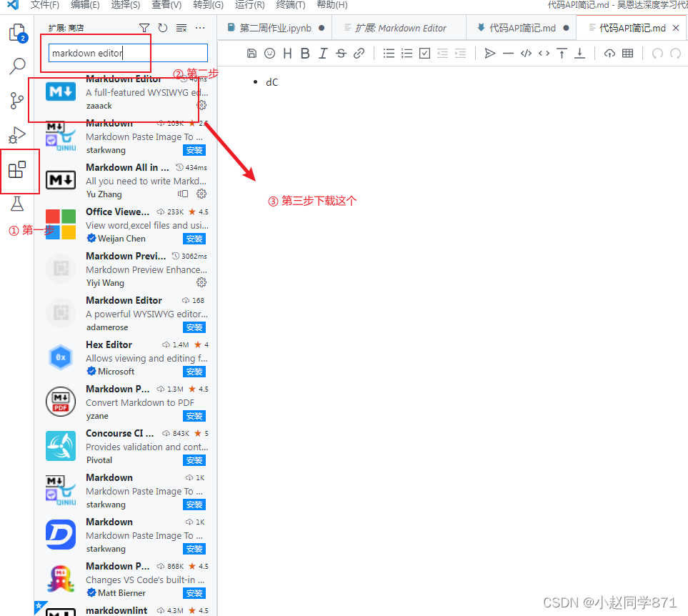Install Markdown Paste Image extension rated 2.5
The height and width of the screenshot is (616, 688).
[194, 151]
